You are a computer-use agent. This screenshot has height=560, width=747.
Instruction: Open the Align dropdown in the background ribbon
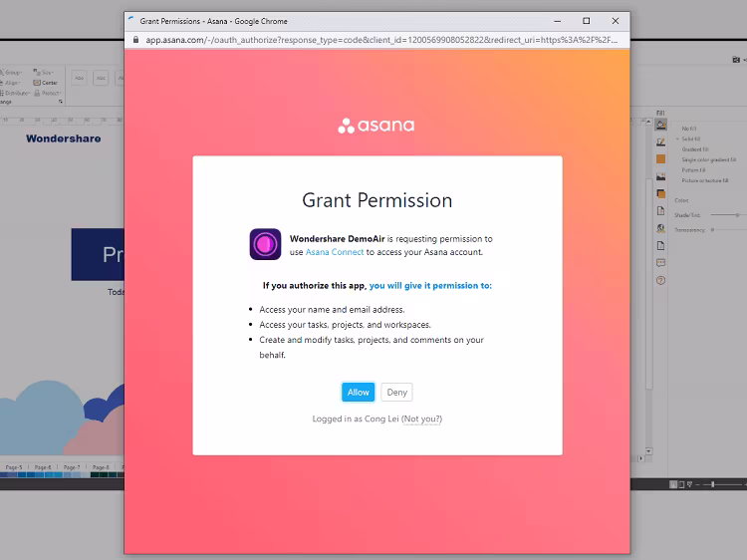(x=11, y=83)
